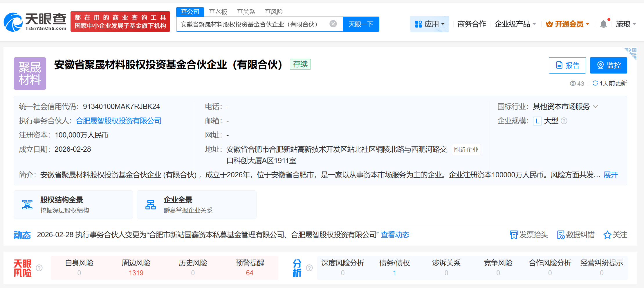This screenshot has width=644, height=288.
Task: Clear the search box with the X icon
Action: click(333, 24)
